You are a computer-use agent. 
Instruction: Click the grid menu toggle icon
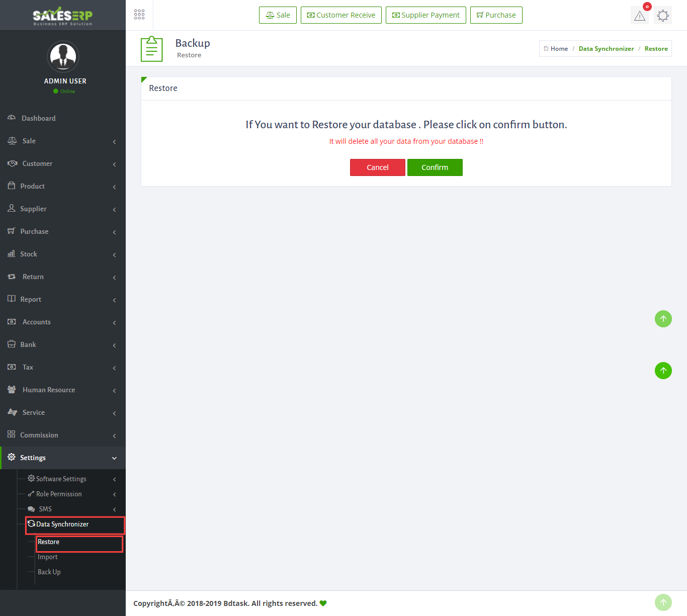tap(139, 15)
